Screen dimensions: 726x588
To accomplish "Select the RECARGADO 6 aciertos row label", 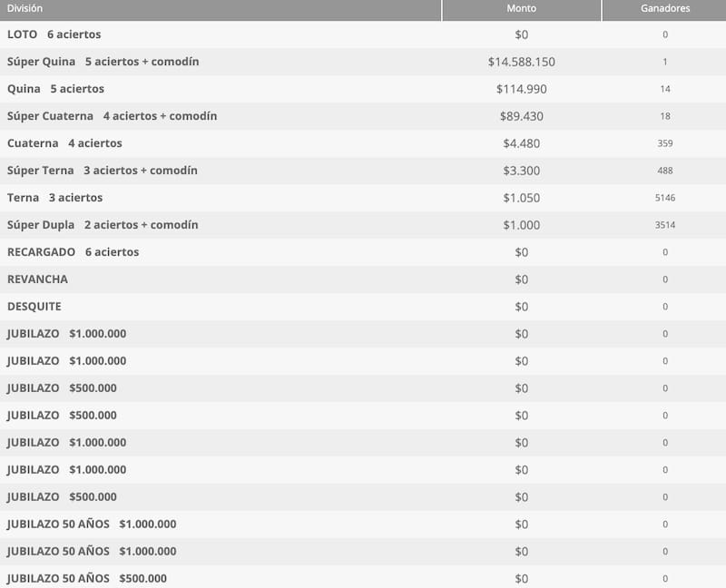I will 73,252.
